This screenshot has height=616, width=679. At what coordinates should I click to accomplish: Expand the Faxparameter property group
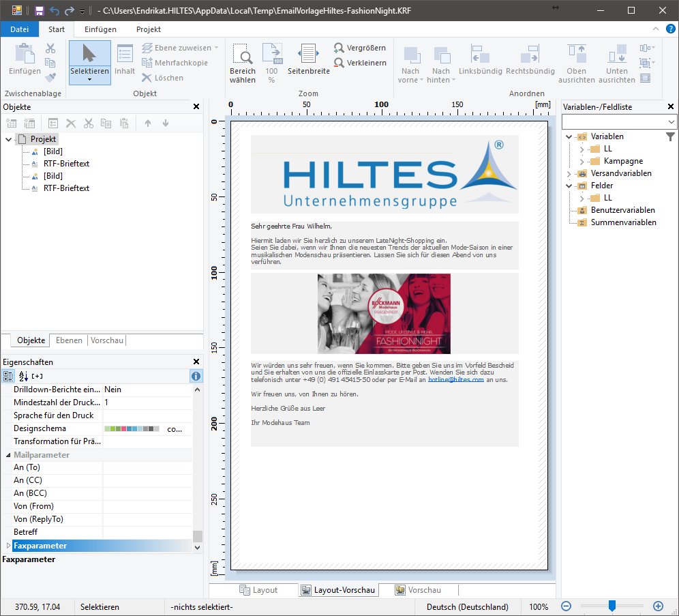pyautogui.click(x=8, y=546)
